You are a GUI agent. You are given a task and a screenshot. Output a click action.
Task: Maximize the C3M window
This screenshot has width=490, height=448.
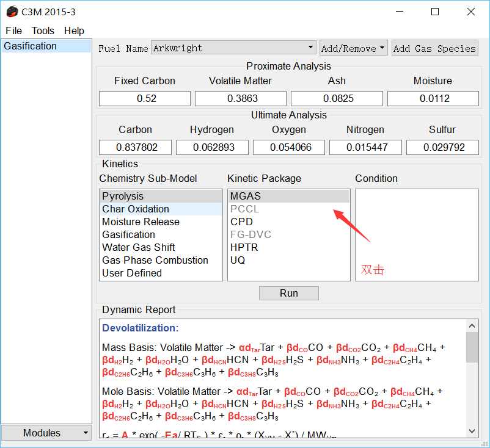coord(435,12)
